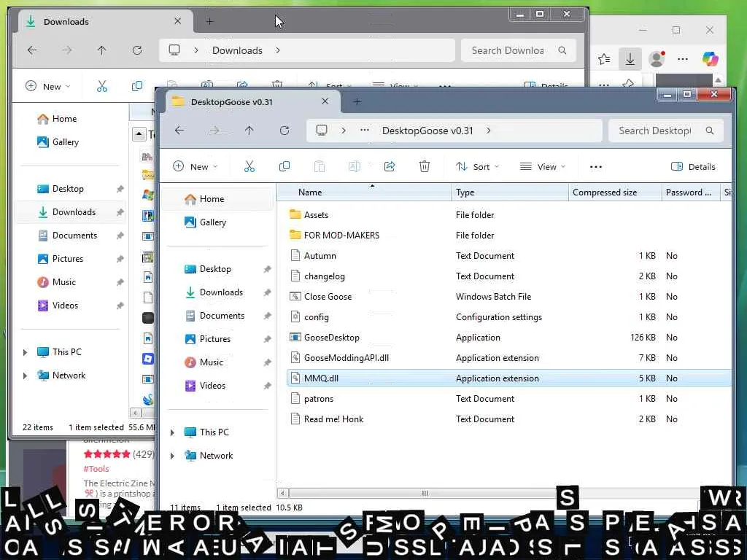Open Edge profile avatar icon
Viewport: 747px width, 560px height.
click(x=657, y=58)
